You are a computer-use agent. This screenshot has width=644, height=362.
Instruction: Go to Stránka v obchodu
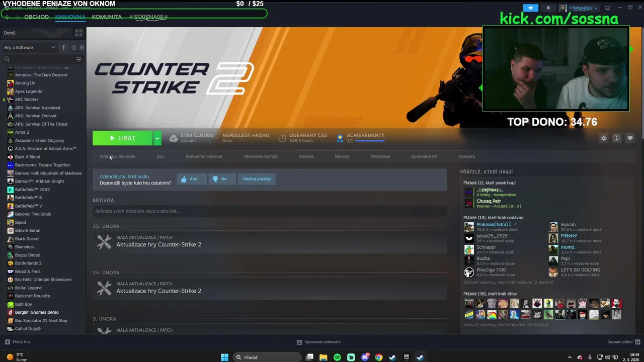pos(117,156)
